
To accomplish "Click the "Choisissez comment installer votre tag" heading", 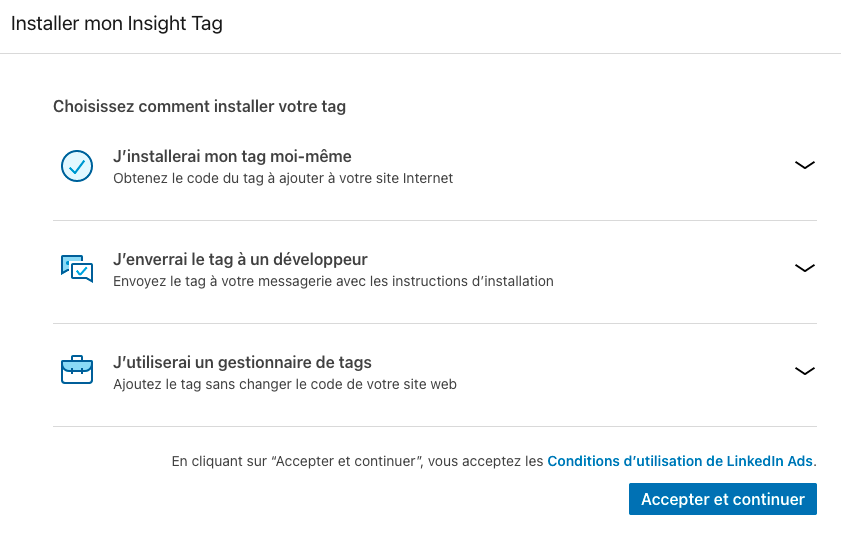I will [x=199, y=106].
